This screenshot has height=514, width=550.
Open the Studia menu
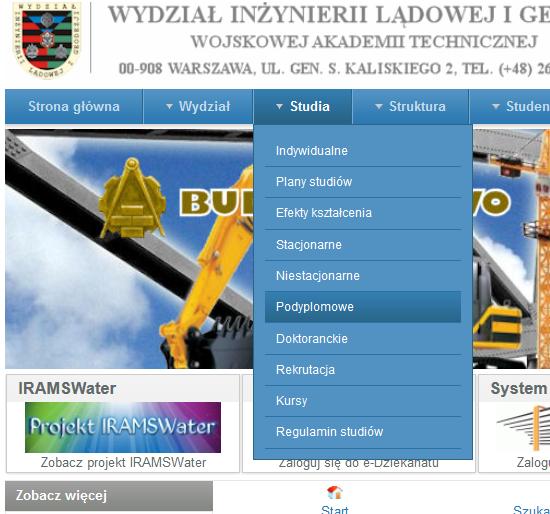pos(303,106)
